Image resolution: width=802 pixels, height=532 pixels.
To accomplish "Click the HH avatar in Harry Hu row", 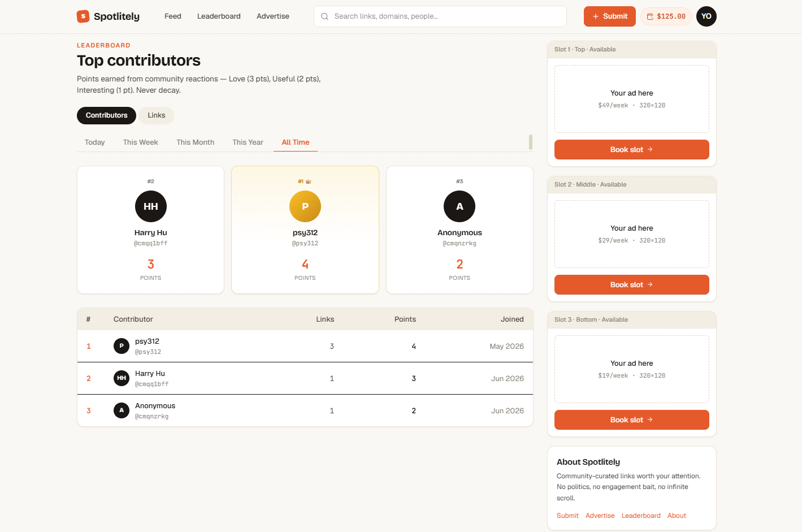I will pos(122,378).
